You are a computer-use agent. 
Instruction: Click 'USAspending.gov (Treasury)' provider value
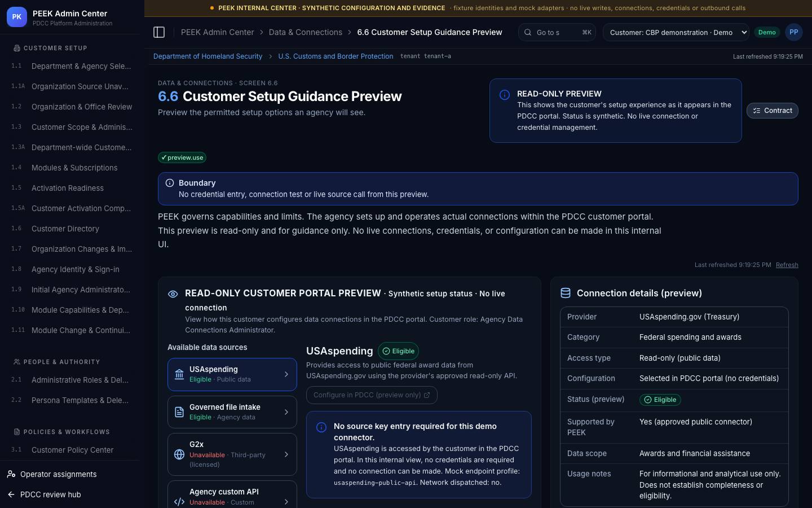tap(689, 317)
